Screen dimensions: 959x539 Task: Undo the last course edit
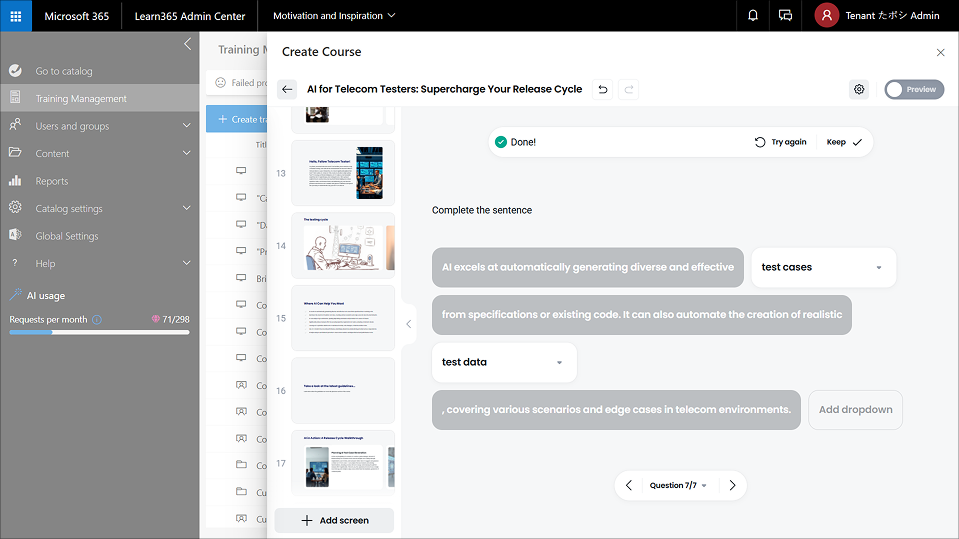click(x=602, y=89)
